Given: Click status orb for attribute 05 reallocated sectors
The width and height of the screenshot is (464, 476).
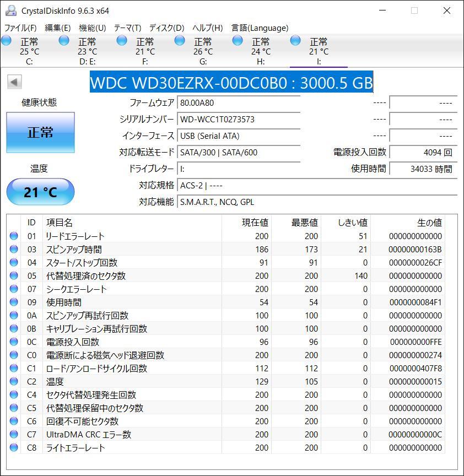Looking at the screenshot, I should pos(14,275).
